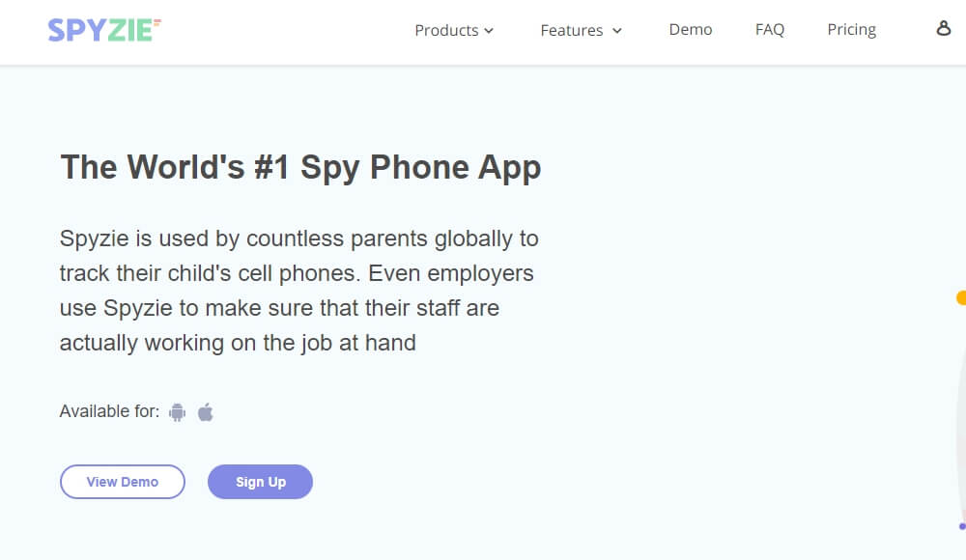The height and width of the screenshot is (560, 966).
Task: Select the Android platform icon
Action: pos(177,410)
